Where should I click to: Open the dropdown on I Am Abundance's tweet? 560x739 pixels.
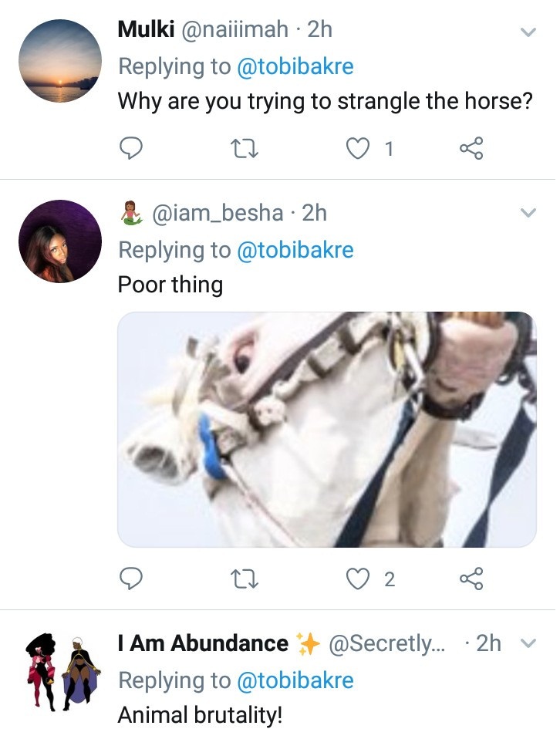(x=528, y=643)
